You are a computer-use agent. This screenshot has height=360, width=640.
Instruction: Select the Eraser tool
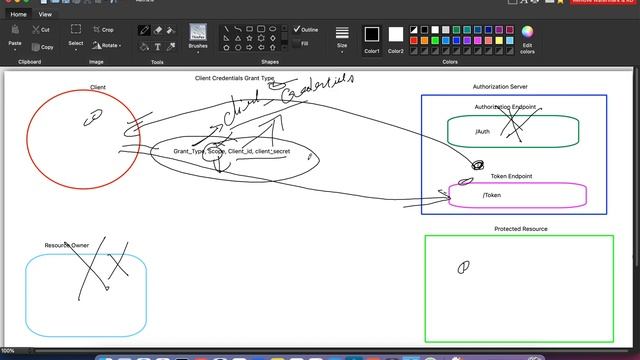158,30
